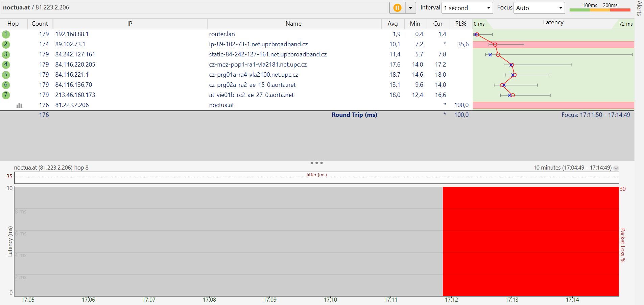Click the hop 1 green circle icon

(x=6, y=34)
